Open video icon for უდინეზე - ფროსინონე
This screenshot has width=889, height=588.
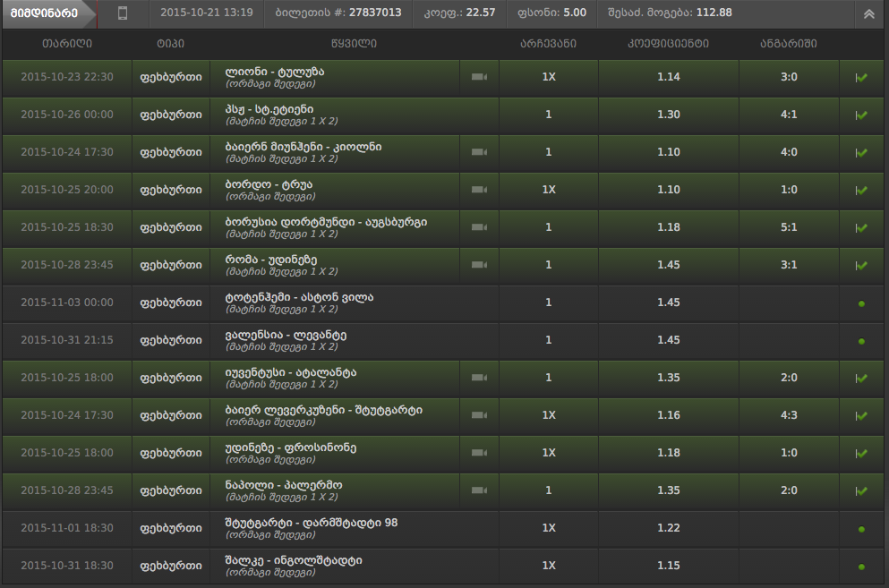[479, 453]
